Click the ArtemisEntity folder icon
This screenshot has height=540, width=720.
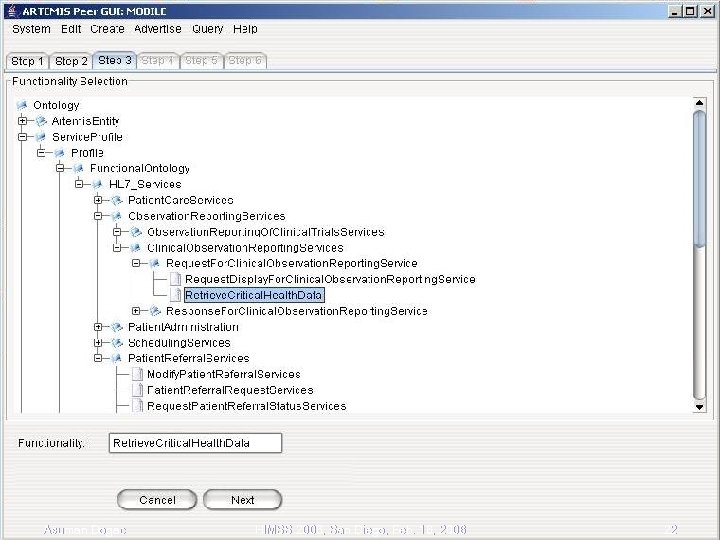[41, 121]
